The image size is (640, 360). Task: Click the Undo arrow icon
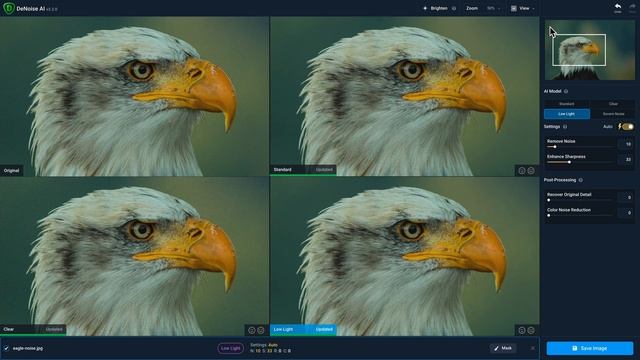[618, 7]
